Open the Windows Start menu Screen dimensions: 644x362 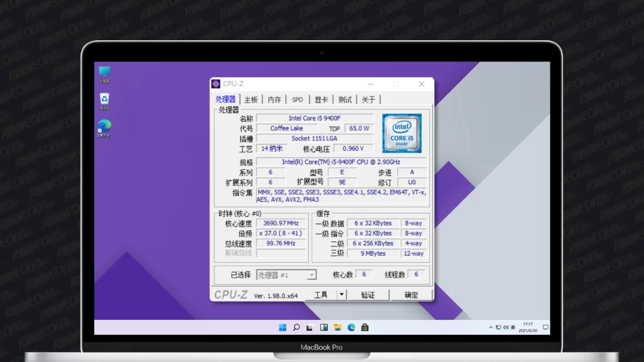coord(282,327)
